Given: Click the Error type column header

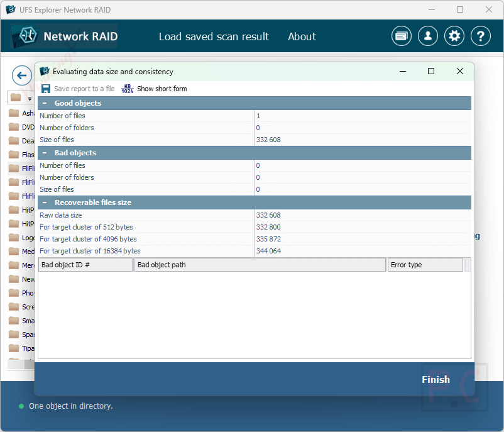Looking at the screenshot, I should (425, 265).
